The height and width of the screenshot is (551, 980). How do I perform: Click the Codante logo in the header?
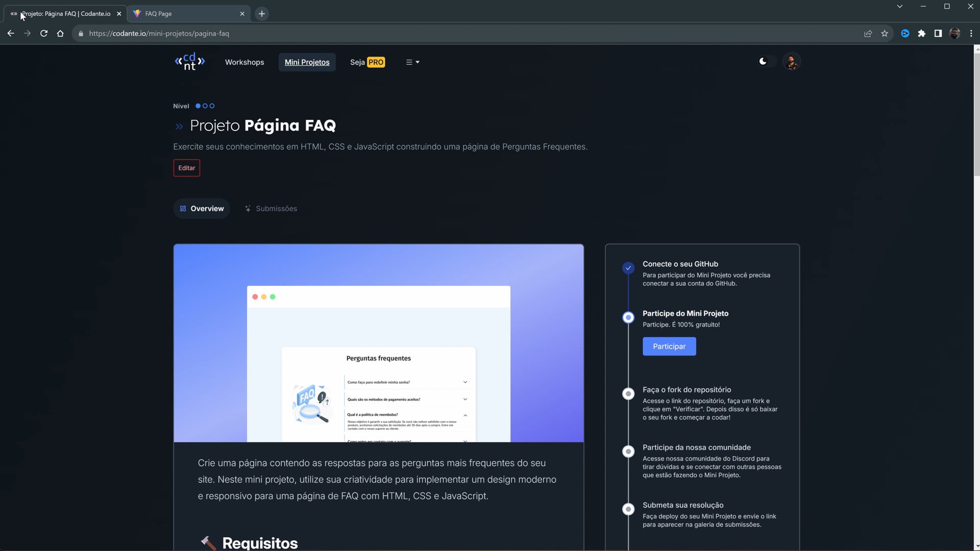[x=190, y=62]
